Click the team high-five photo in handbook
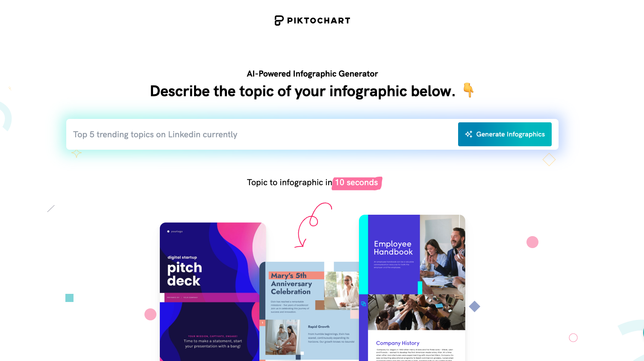644x361 pixels. pos(417,312)
